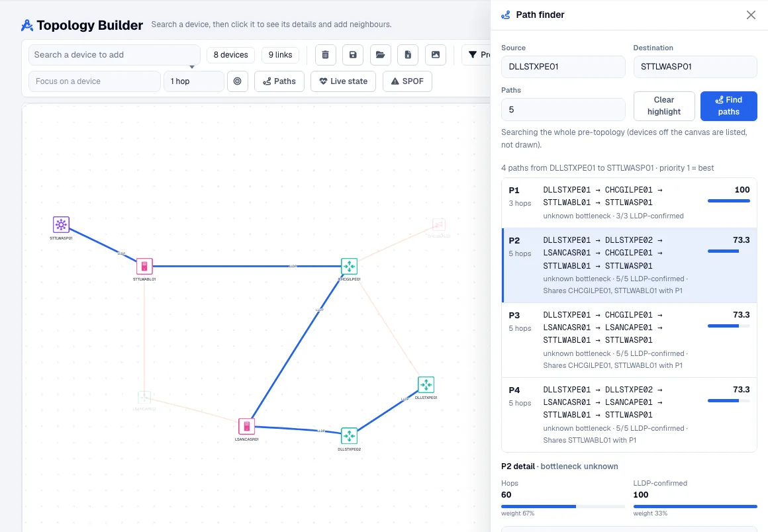Image resolution: width=768 pixels, height=532 pixels.
Task: Select the CHCGILPE01 router node on canvas
Action: 349,266
